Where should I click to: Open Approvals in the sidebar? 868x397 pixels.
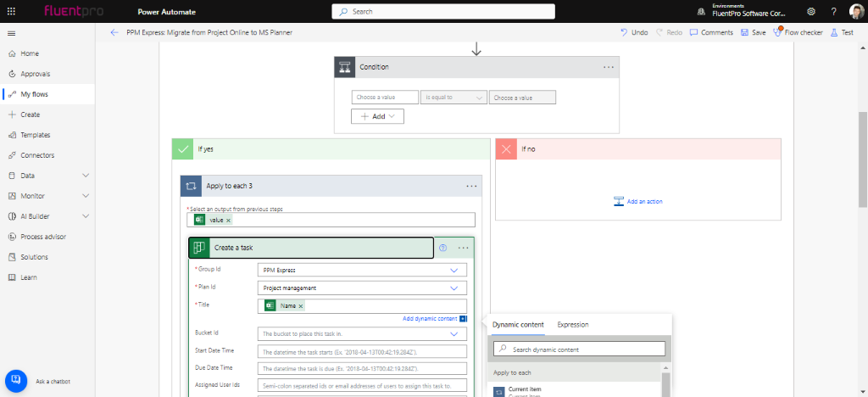coord(47,74)
